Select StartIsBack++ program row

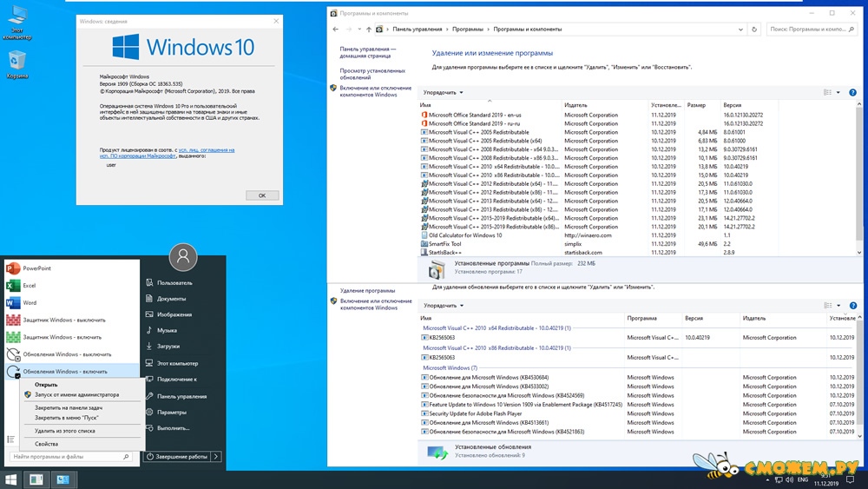[x=444, y=253]
